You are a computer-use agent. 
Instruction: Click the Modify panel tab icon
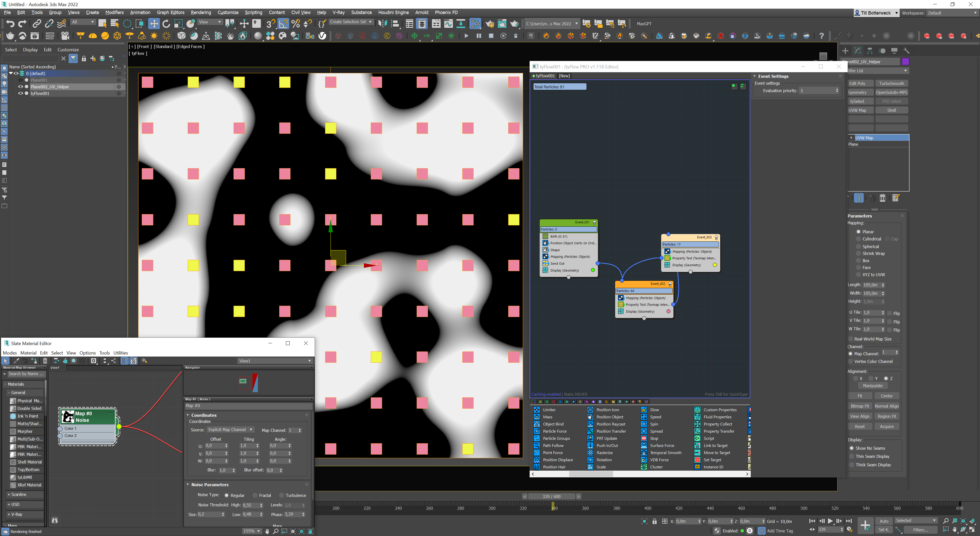click(858, 51)
